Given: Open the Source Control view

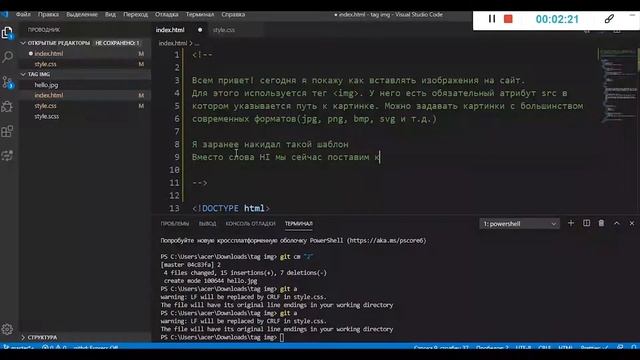Looking at the screenshot, I should 7,82.
